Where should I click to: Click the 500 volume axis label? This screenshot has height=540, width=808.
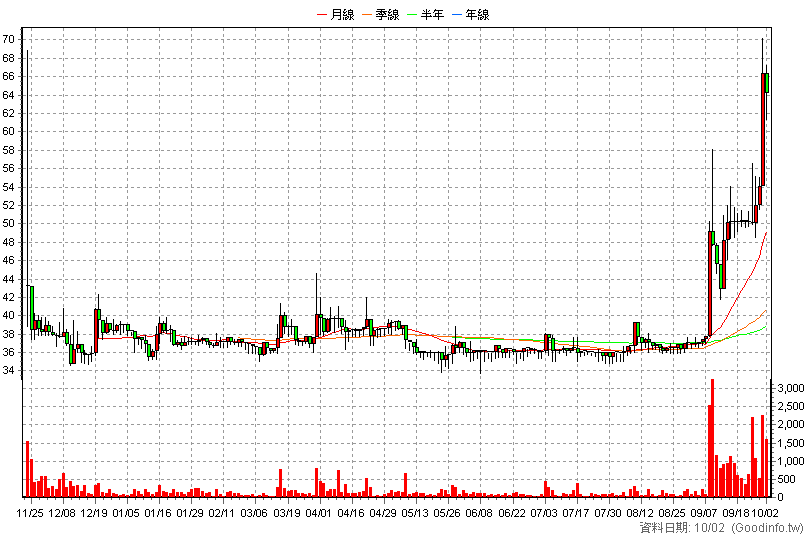click(786, 479)
